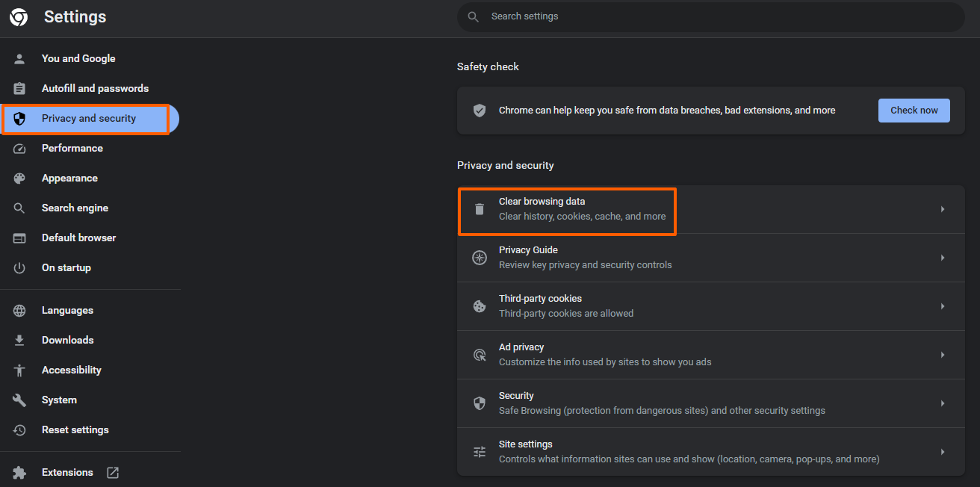Click the shield icon in the Security row
Screen dimensions: 980x487
480,403
